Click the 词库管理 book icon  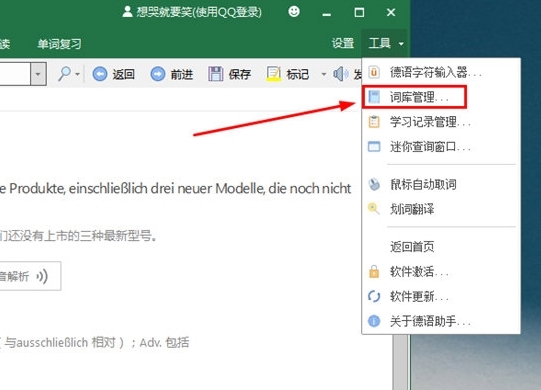(374, 97)
